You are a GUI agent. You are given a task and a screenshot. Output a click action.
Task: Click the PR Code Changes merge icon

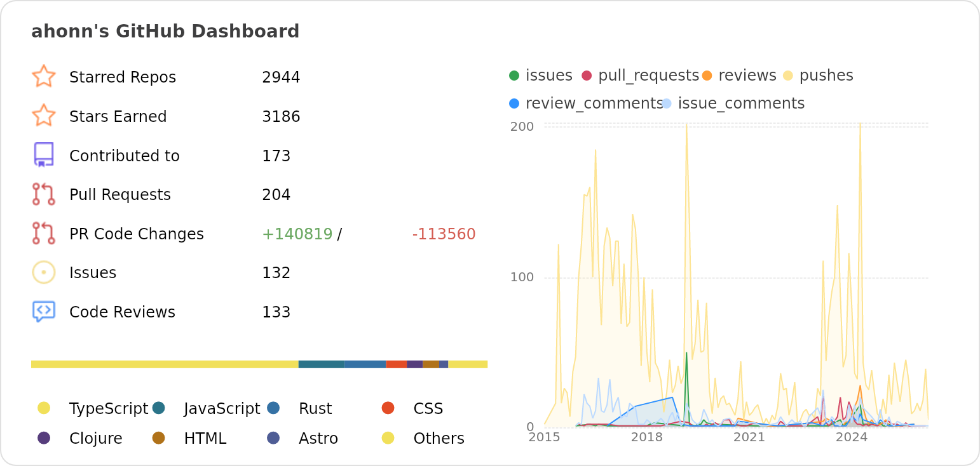(x=44, y=234)
